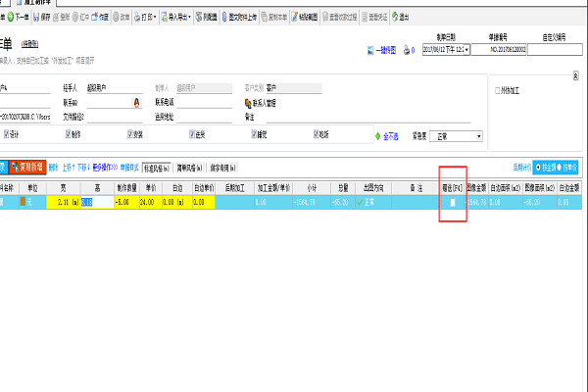Open 联系人管理 contact management
Image resolution: width=588 pixels, height=392 pixels.
click(248, 101)
